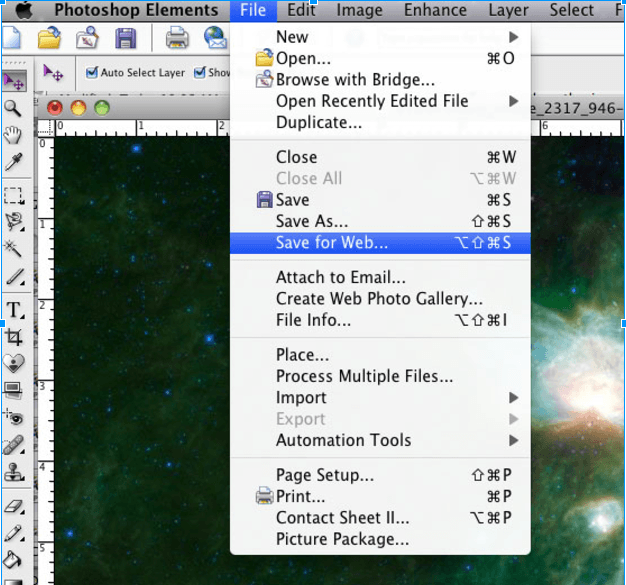Choose Attach to Email menu item
626x585 pixels.
coord(380,277)
